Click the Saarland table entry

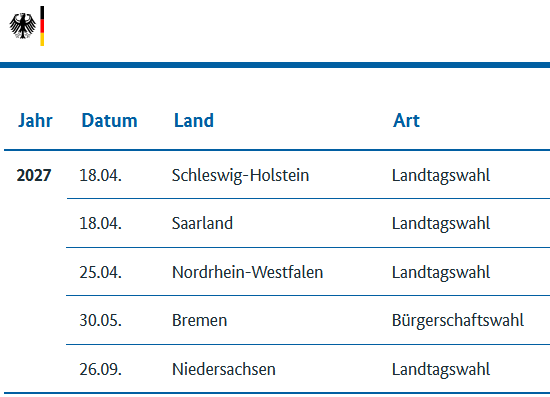pos(202,223)
